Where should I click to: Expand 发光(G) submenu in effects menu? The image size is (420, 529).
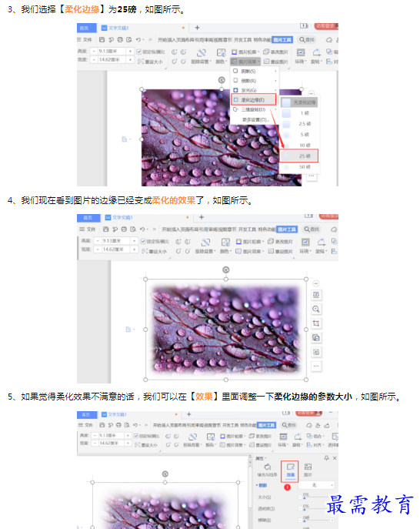(x=255, y=90)
